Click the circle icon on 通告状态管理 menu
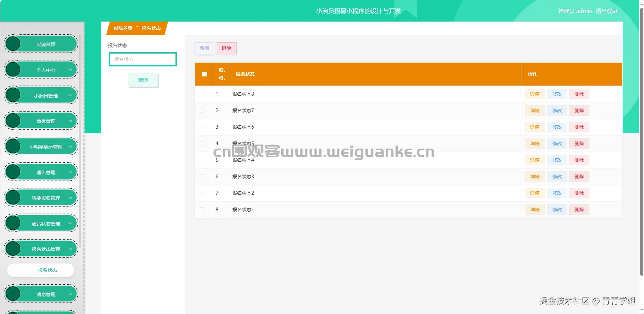This screenshot has width=644, height=314. (x=13, y=223)
